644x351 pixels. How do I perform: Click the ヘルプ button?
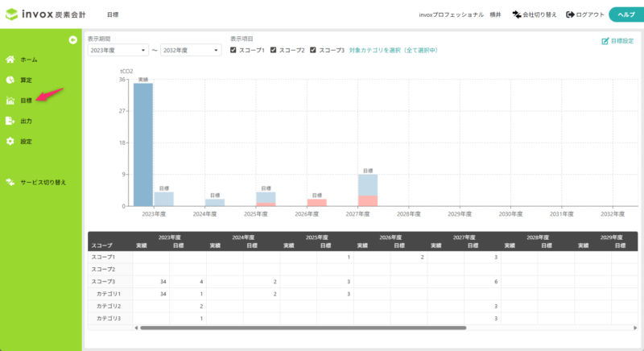point(625,14)
